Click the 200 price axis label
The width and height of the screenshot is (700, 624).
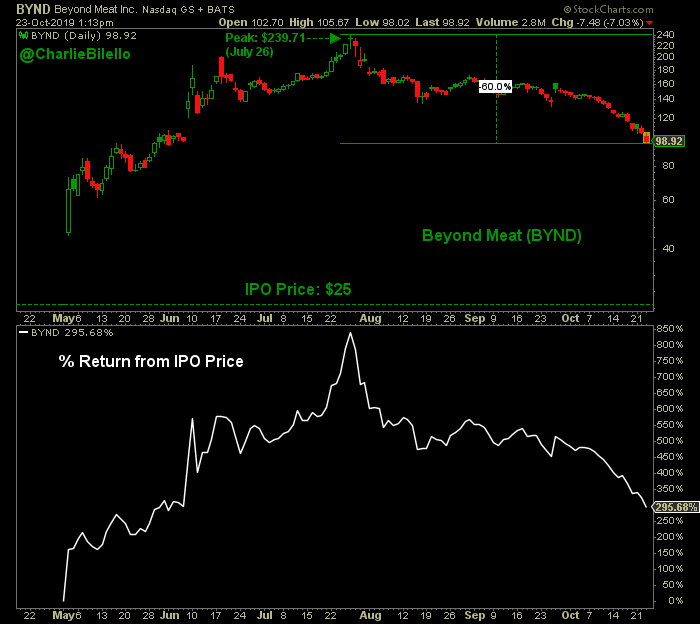[666, 57]
